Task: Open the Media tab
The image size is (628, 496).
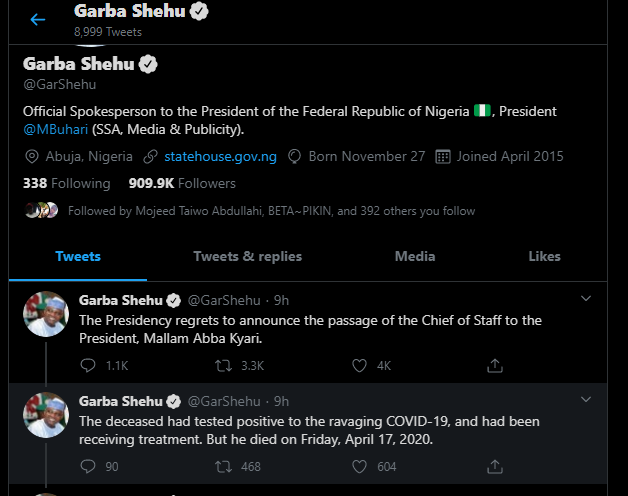Action: tap(415, 256)
